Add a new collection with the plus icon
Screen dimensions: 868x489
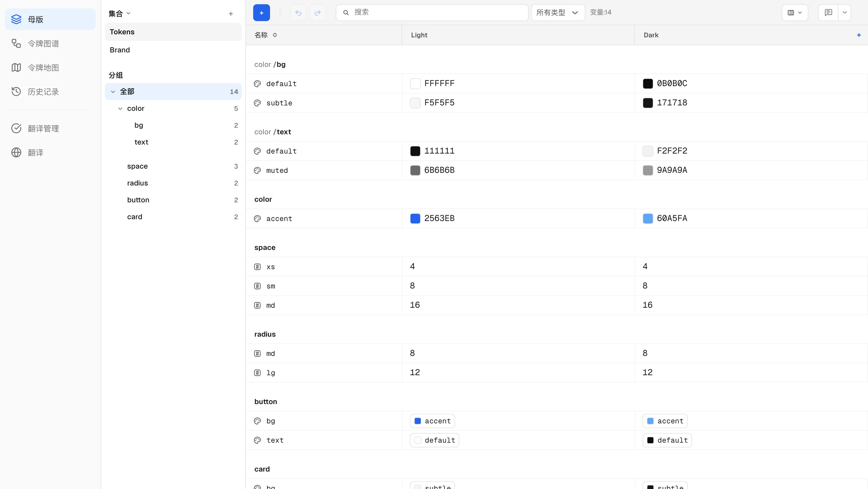pyautogui.click(x=231, y=14)
